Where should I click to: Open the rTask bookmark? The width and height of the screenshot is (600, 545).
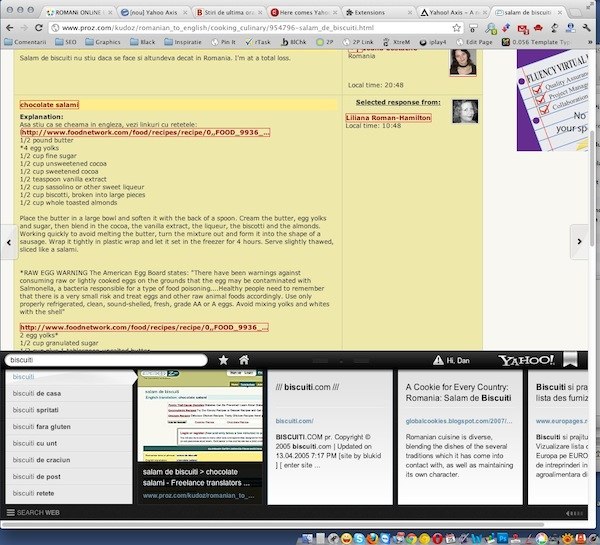(x=258, y=42)
